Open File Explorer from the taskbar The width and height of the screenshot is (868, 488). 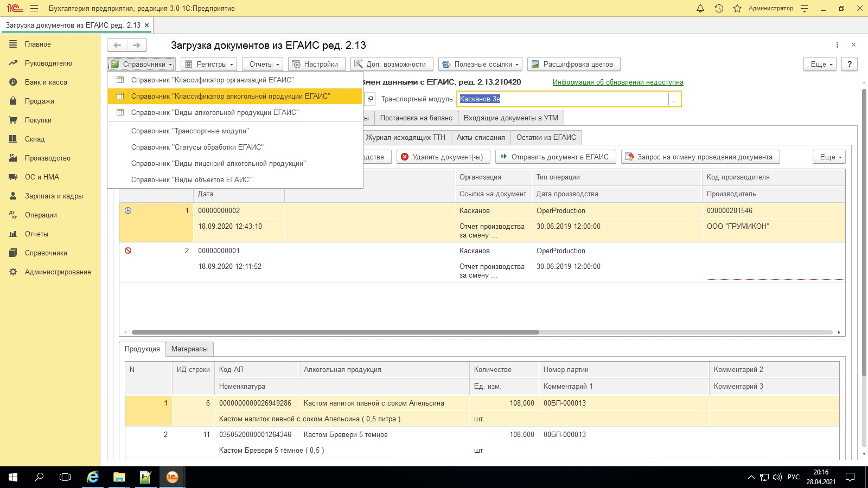pyautogui.click(x=119, y=477)
